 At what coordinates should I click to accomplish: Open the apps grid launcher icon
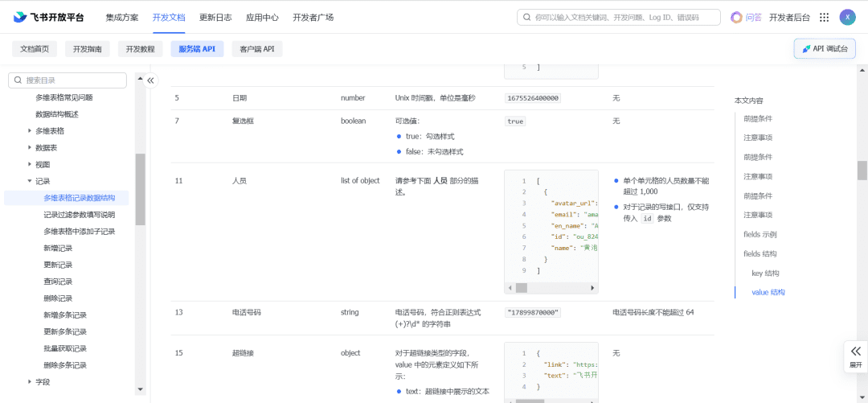click(824, 17)
